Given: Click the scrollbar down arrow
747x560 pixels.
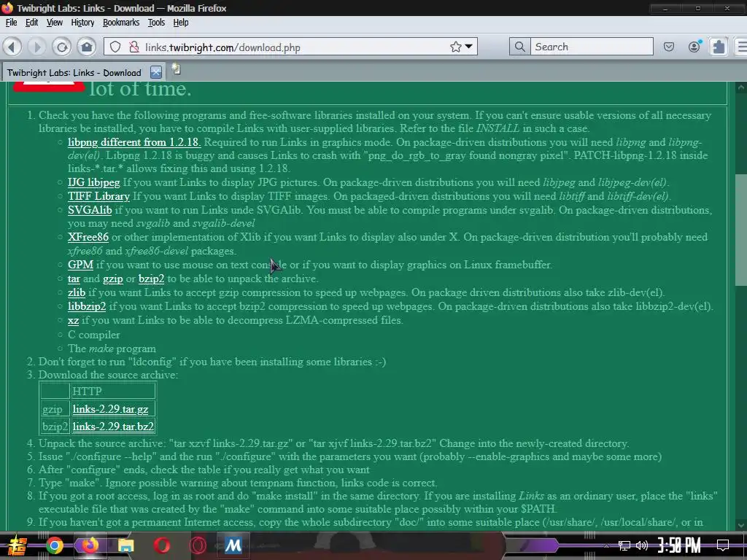Looking at the screenshot, I should coord(741,525).
